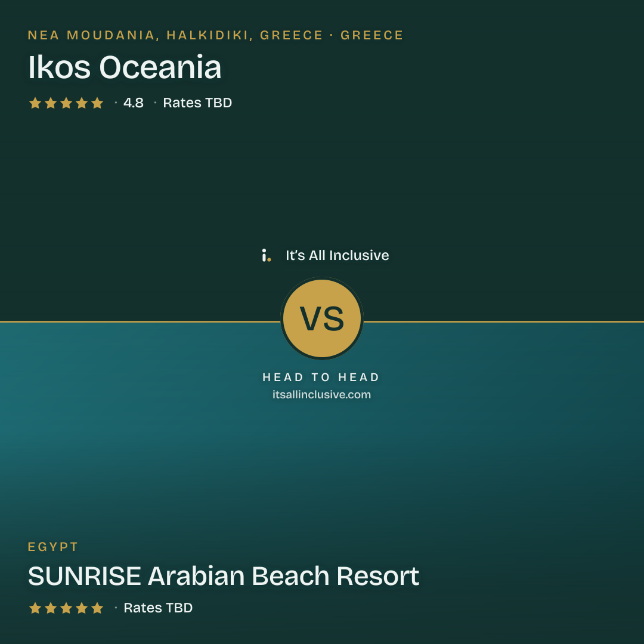Select the 4.8 rating score

coord(134,103)
